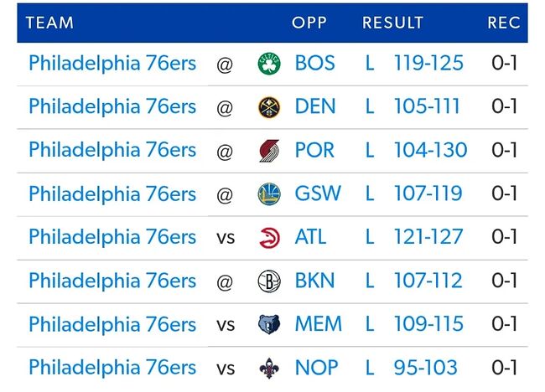Open the 95-103 score against NOP
This screenshot has width=545, height=392.
pos(426,368)
